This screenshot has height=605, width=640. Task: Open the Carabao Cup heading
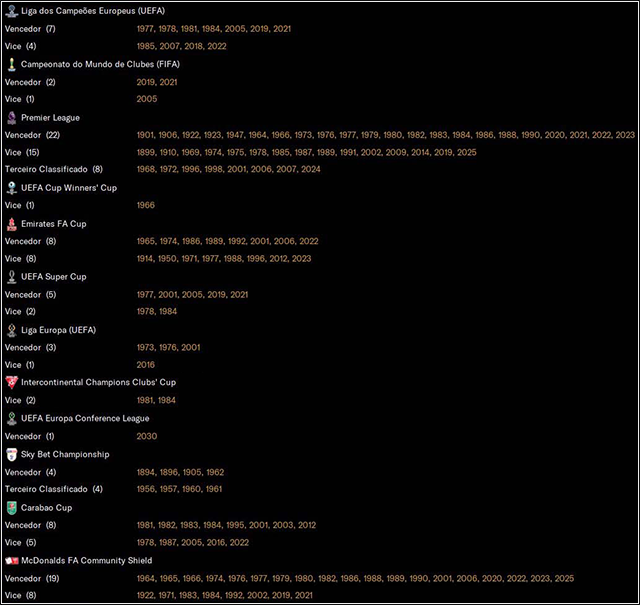point(46,508)
